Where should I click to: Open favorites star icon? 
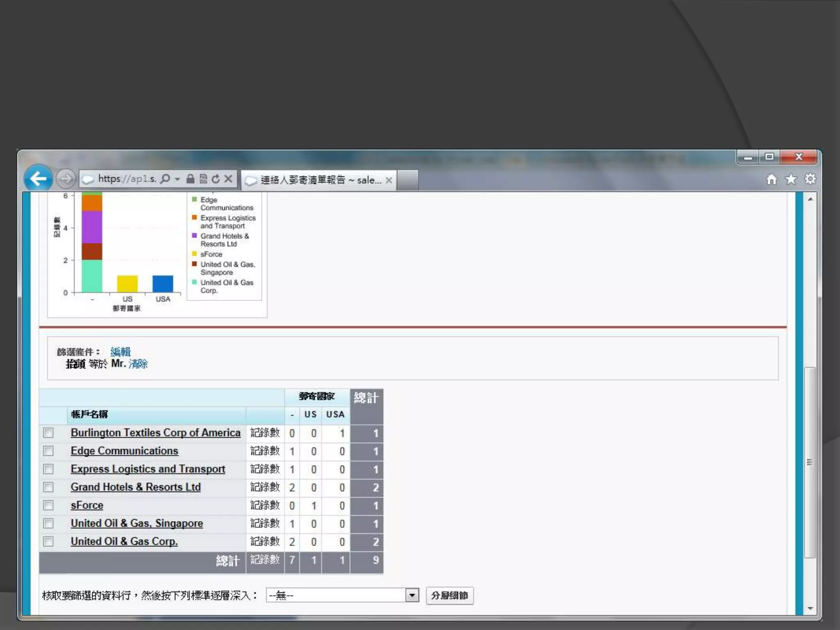click(x=791, y=179)
